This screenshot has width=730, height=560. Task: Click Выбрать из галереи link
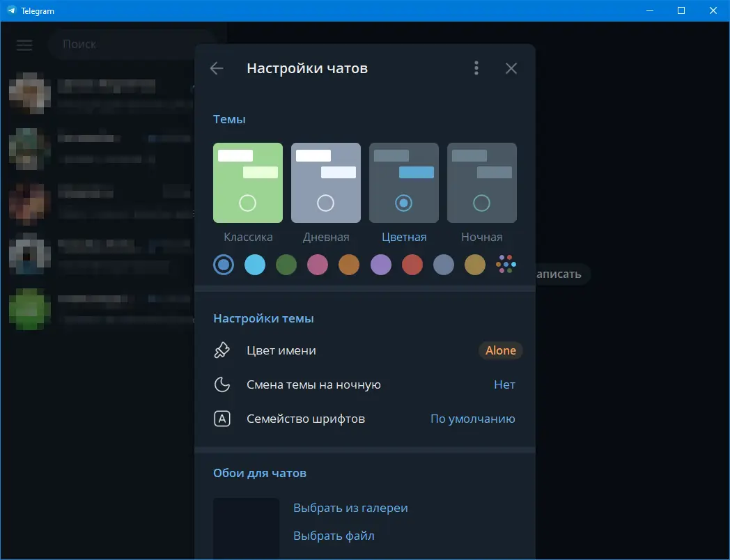pos(350,508)
